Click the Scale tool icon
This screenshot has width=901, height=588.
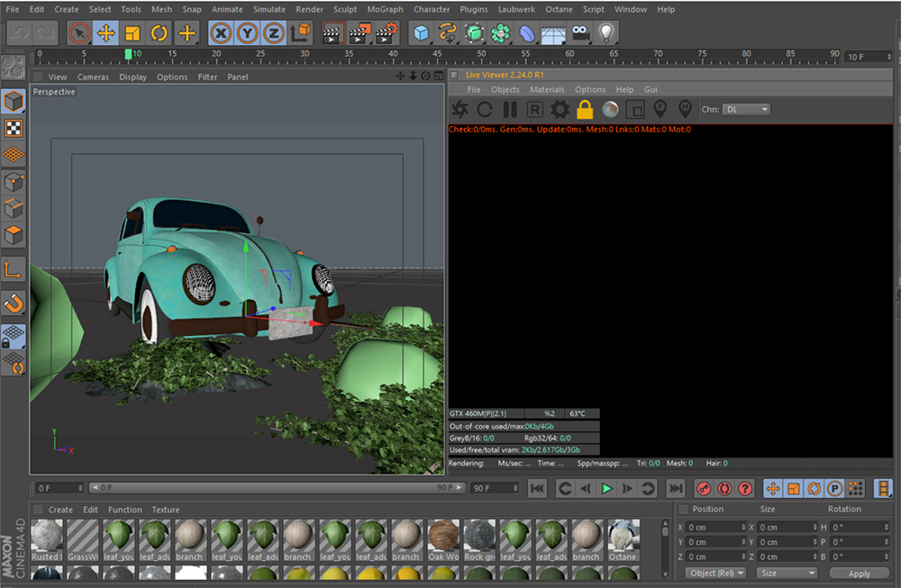tap(133, 34)
